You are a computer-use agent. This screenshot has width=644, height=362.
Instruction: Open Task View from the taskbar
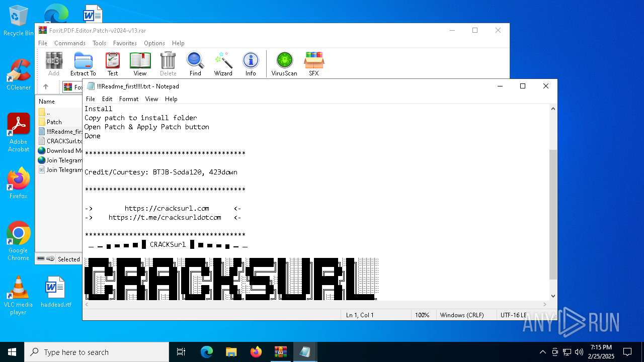point(181,352)
